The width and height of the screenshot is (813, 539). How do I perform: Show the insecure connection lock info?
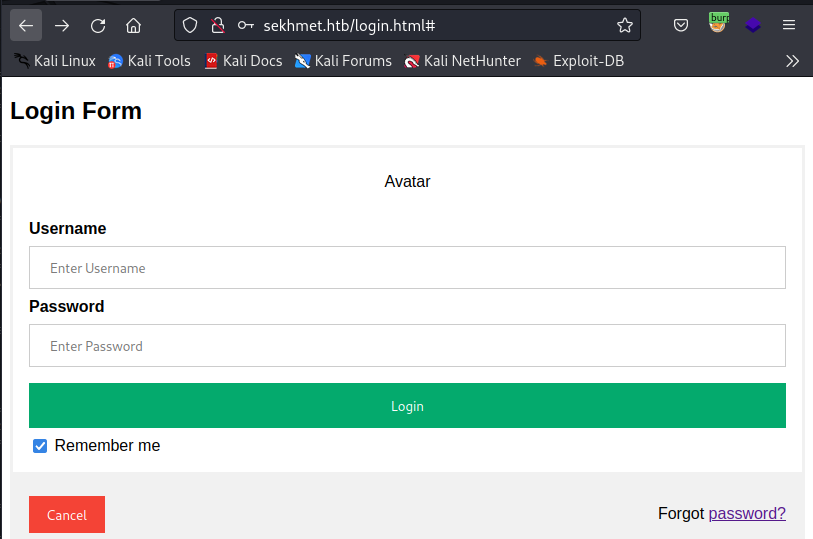(218, 25)
